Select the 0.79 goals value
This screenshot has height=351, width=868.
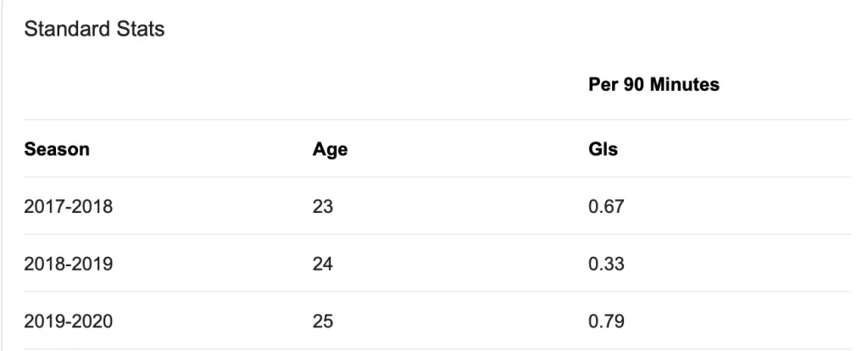point(606,321)
